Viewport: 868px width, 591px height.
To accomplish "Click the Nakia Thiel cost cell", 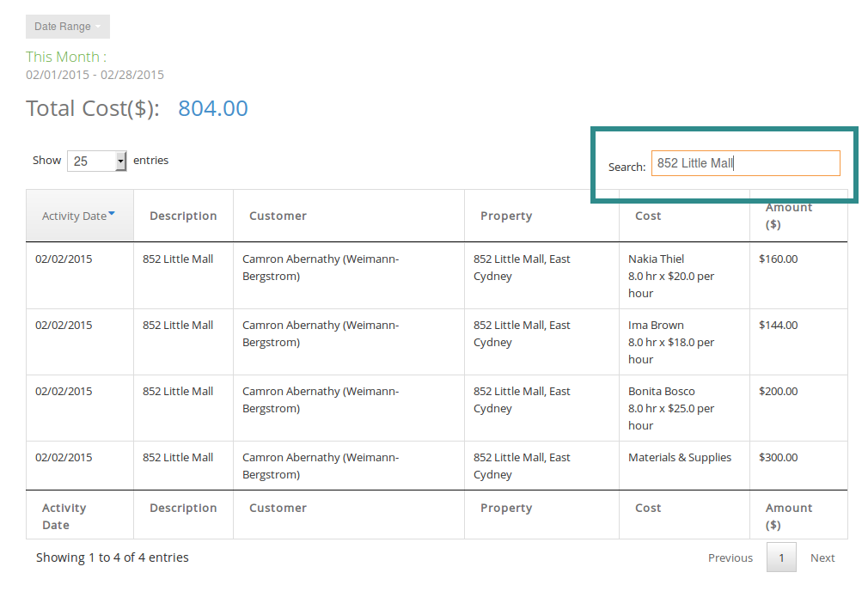I will click(x=684, y=276).
